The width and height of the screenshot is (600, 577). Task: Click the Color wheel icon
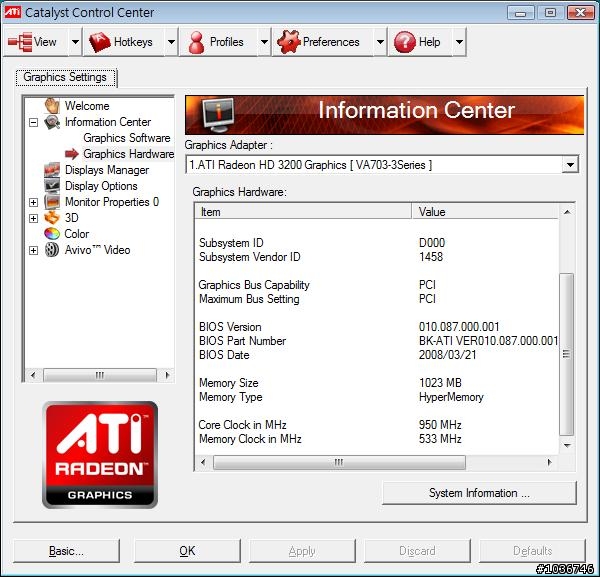[x=52, y=233]
